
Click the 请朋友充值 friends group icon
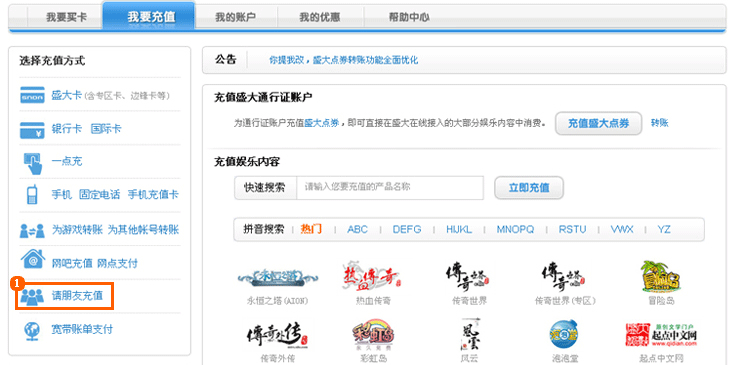32,297
